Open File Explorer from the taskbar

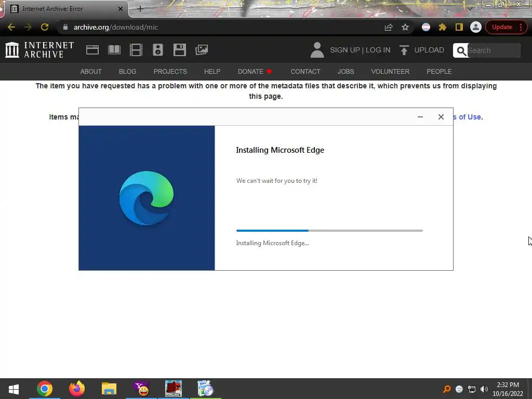coord(109,389)
